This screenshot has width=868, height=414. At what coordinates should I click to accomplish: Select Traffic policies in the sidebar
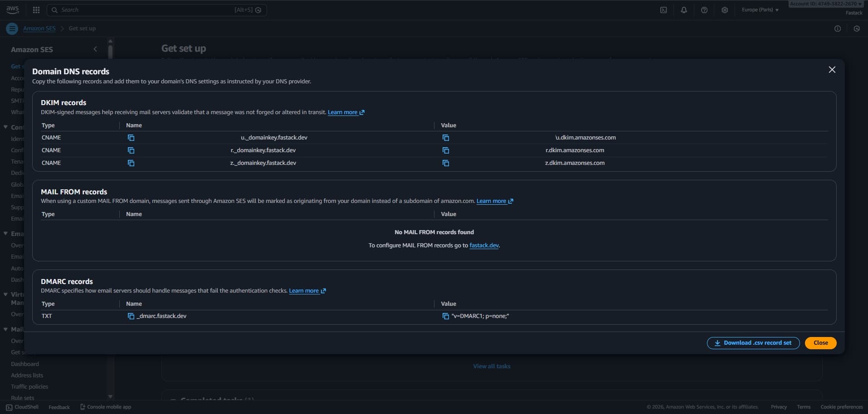coord(29,387)
